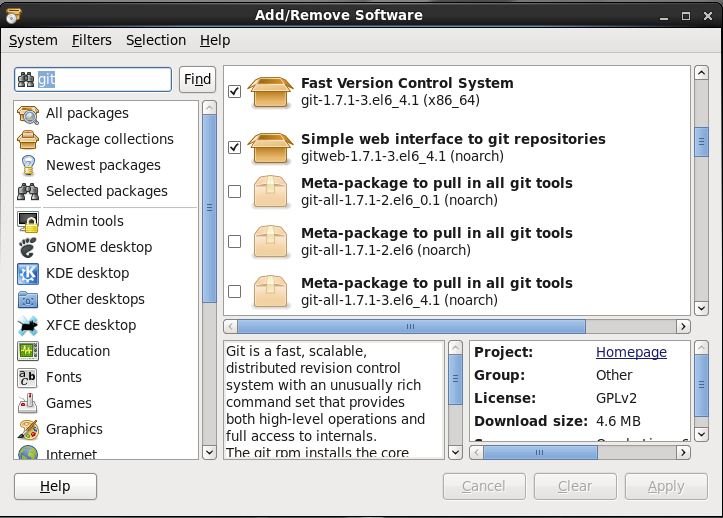Click the KDE desktop icon
This screenshot has height=518, width=723.
pos(28,274)
